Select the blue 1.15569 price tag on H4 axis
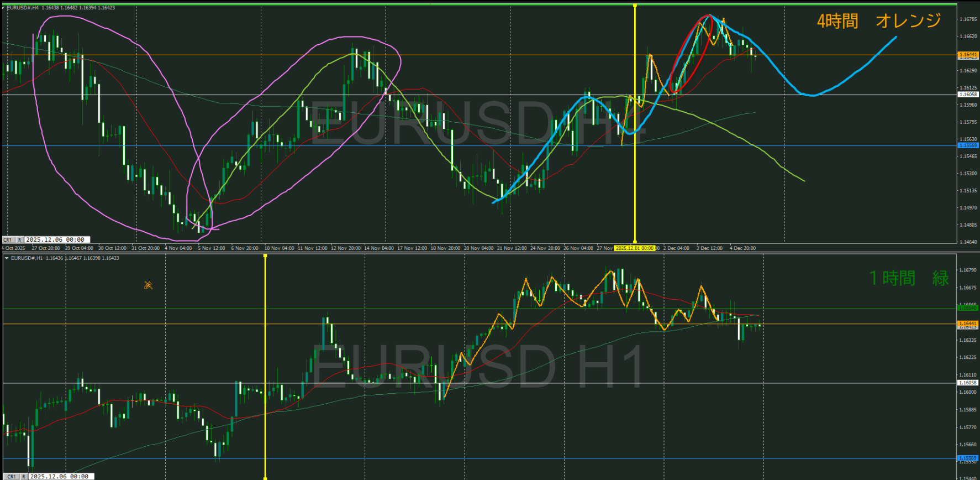 (x=967, y=145)
